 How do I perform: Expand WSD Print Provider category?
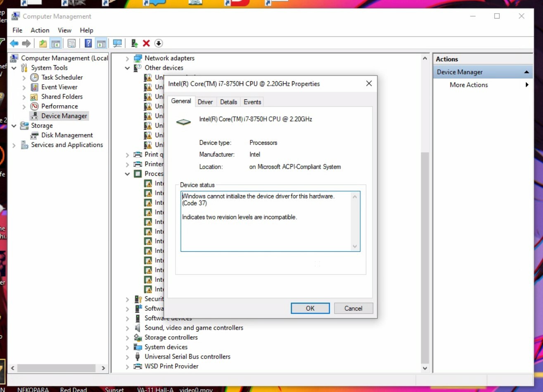[127, 366]
